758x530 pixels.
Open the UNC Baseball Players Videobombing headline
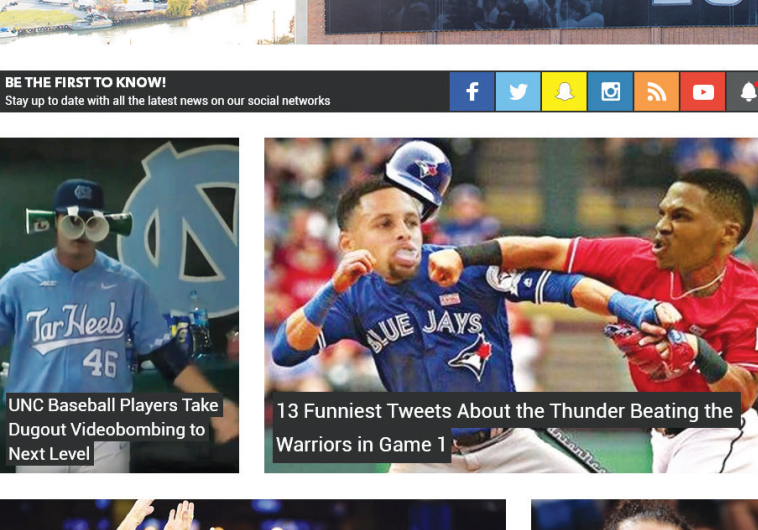[112, 430]
